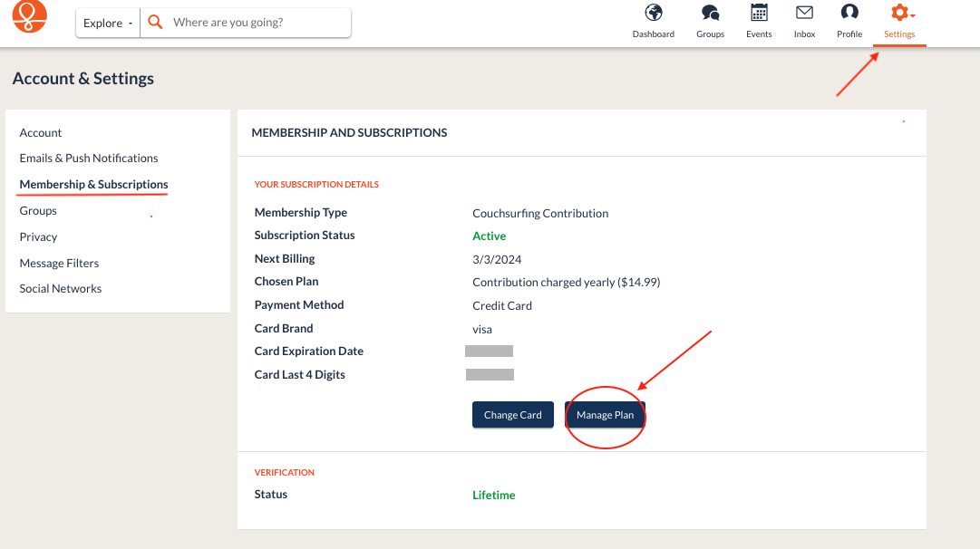The width and height of the screenshot is (980, 549).
Task: Click the 'Card Last 4 Digits' label
Action: coord(300,375)
